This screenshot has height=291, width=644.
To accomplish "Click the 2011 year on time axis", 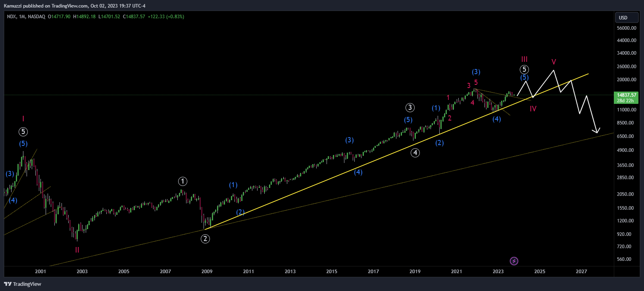I will 248,272.
